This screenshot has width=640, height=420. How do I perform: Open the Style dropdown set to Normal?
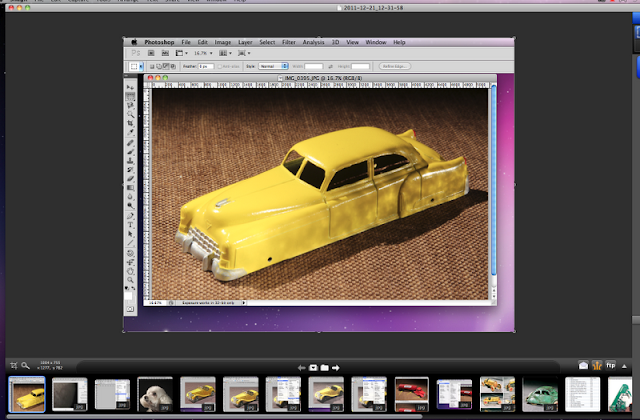click(x=274, y=66)
